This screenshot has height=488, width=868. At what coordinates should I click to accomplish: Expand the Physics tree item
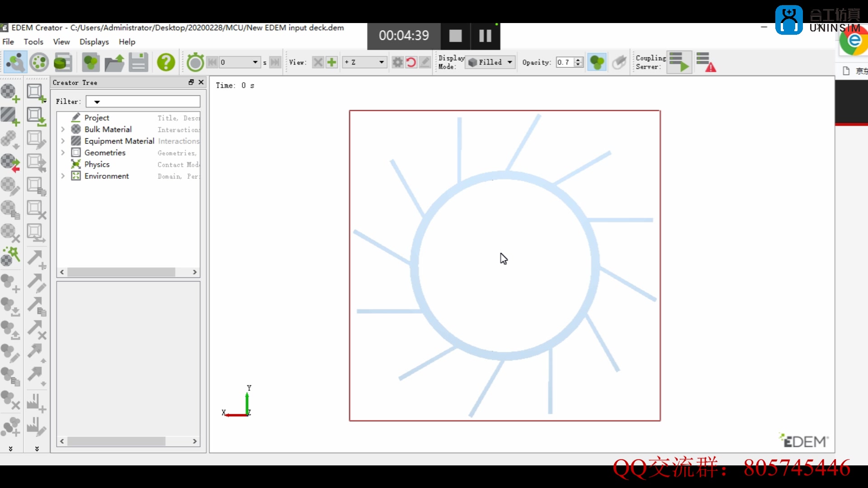(x=62, y=164)
